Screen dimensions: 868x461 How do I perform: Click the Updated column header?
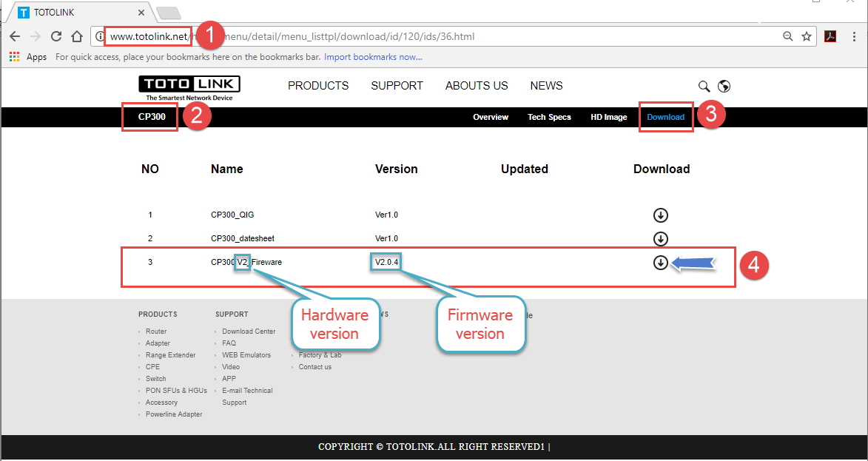click(x=524, y=169)
